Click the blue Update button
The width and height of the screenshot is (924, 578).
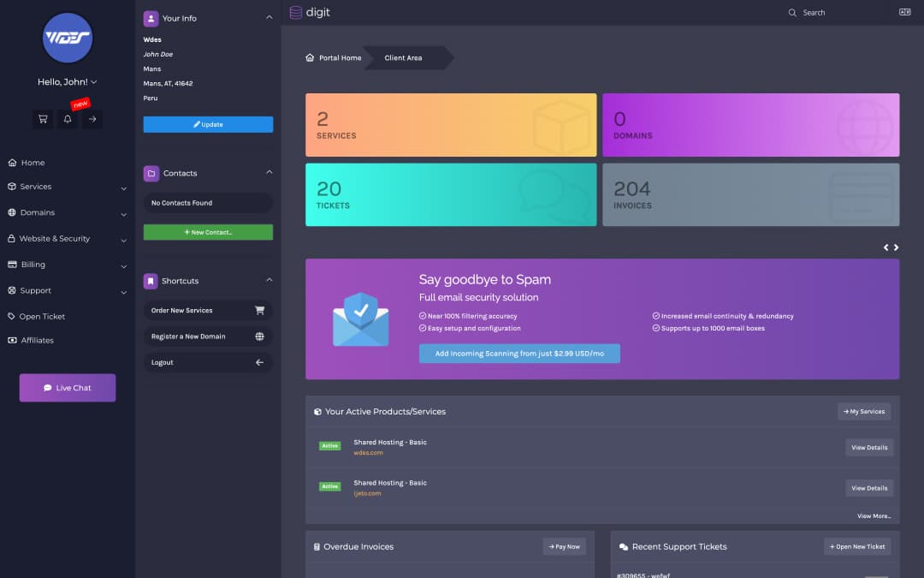(208, 124)
